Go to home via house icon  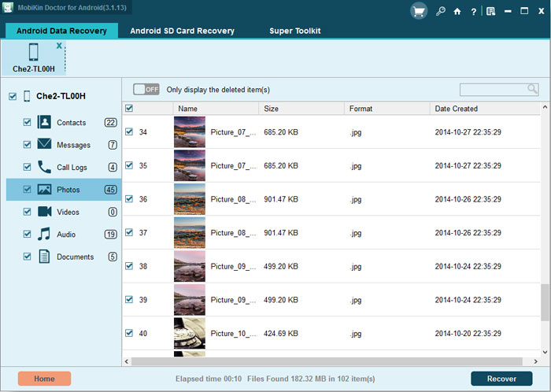tap(457, 12)
